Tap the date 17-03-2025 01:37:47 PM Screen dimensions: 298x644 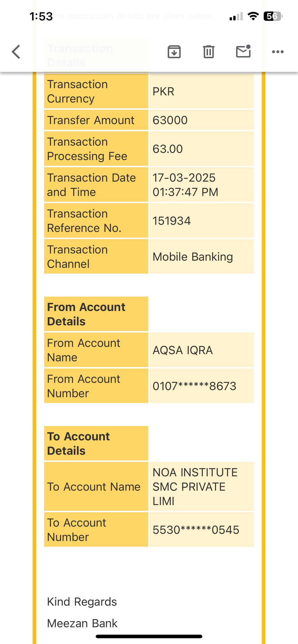[x=185, y=185]
